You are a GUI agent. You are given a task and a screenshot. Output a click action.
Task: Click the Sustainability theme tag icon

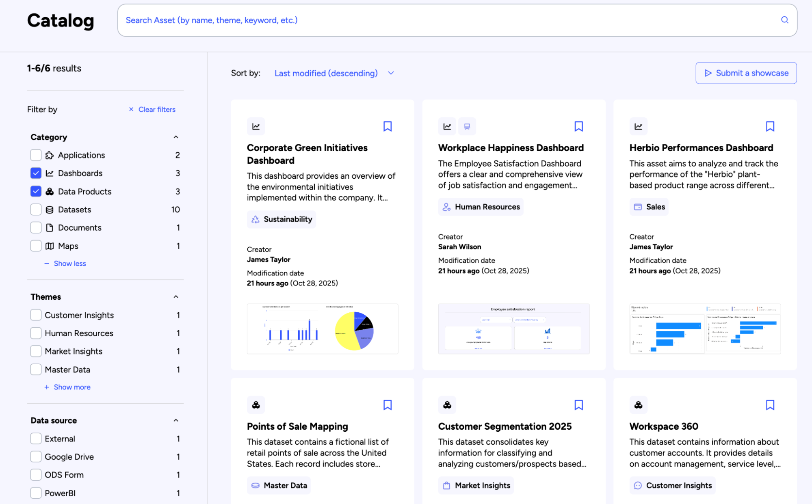[x=255, y=219]
